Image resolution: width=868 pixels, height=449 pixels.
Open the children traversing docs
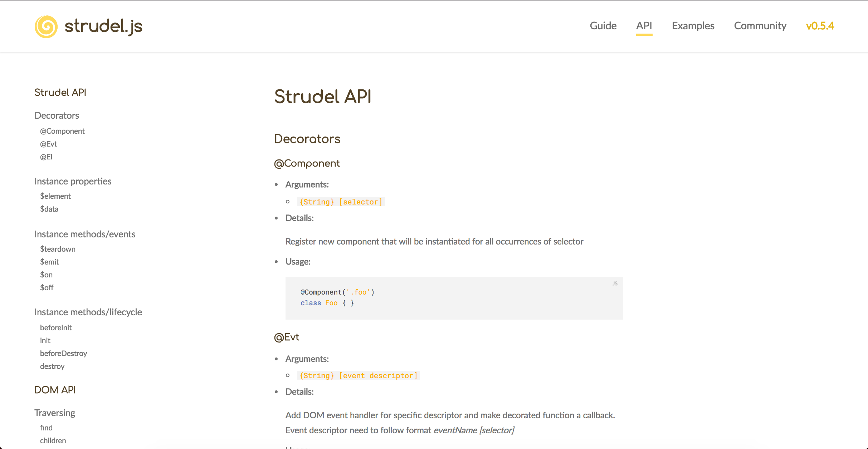tap(53, 440)
